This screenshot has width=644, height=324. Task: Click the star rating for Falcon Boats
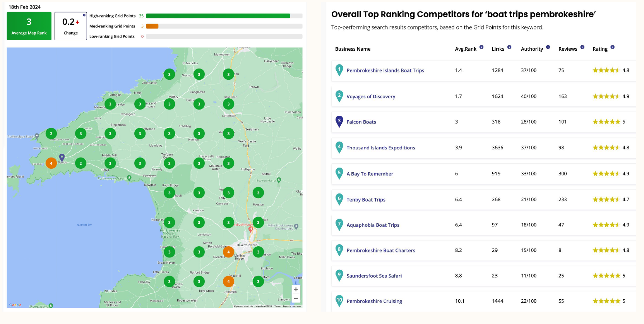(x=606, y=122)
